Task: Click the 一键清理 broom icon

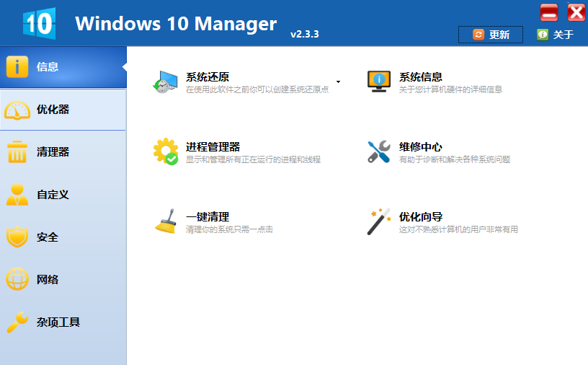Action: 166,221
